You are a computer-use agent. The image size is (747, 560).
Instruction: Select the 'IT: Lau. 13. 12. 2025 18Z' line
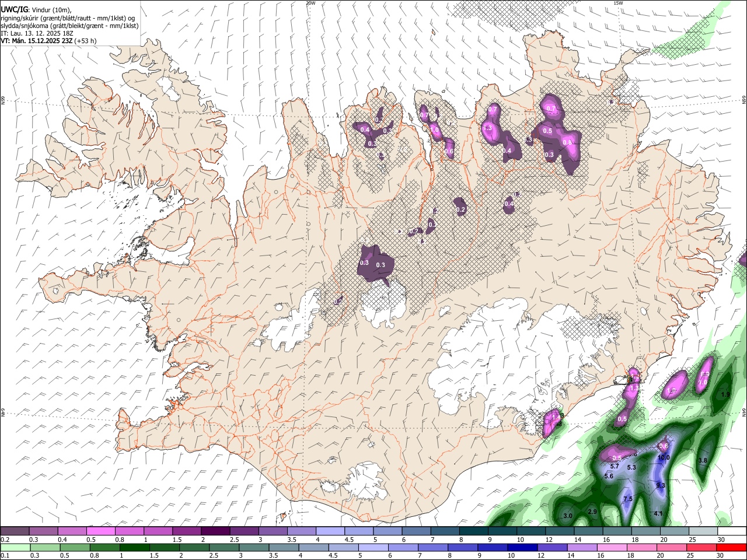click(37, 33)
